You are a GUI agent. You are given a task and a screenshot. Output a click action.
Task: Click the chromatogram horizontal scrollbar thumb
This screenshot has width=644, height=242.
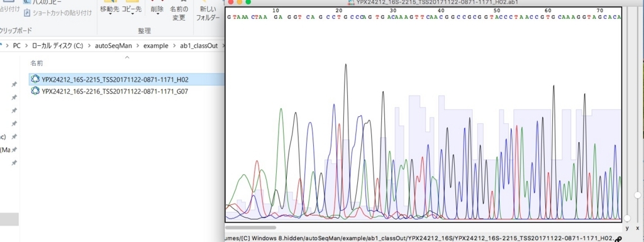tap(250, 228)
